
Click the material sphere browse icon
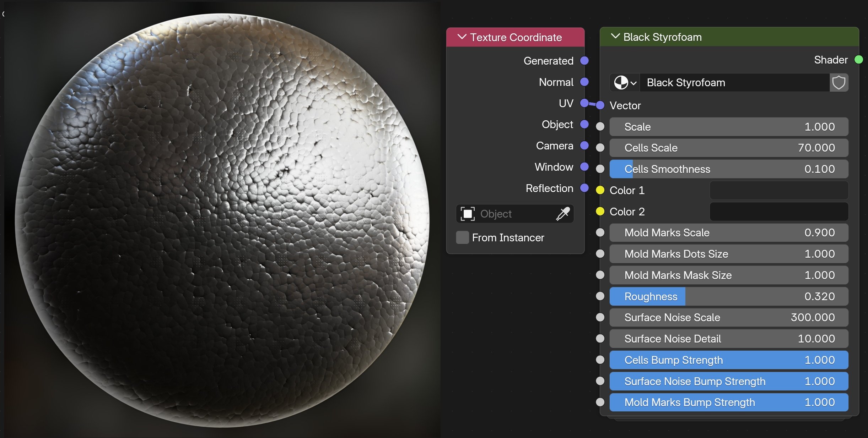pyautogui.click(x=621, y=83)
